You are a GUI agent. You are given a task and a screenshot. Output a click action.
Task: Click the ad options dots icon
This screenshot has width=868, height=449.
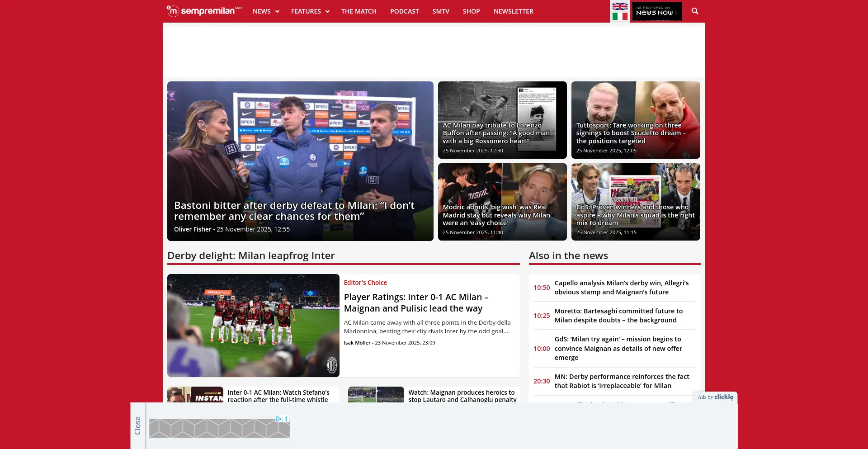(x=286, y=419)
